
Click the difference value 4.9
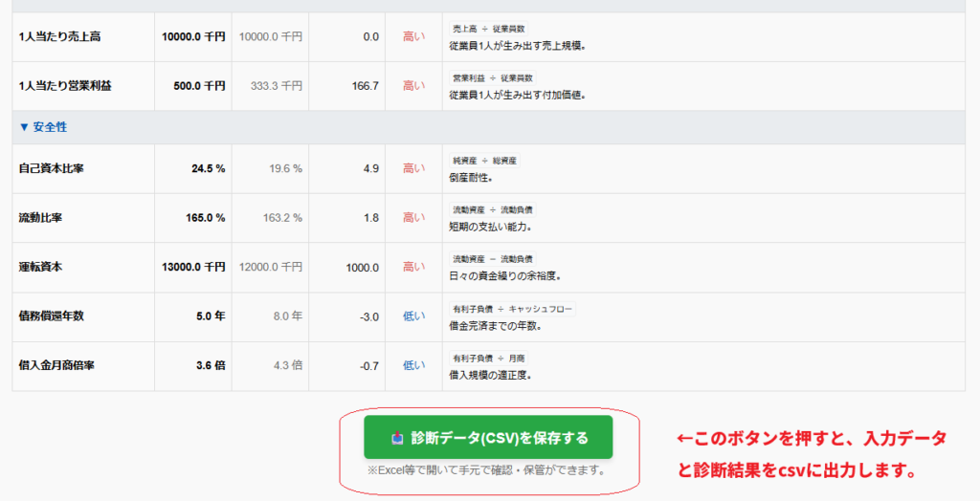pos(371,168)
